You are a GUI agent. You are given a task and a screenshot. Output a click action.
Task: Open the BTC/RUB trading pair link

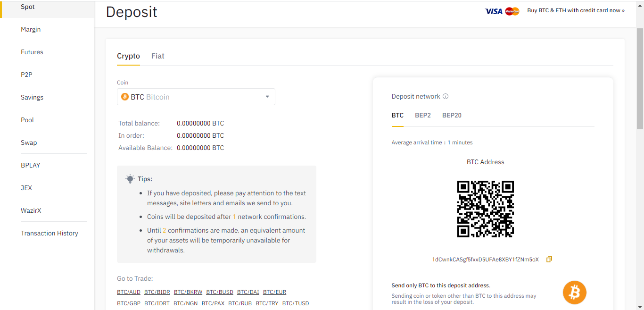click(x=240, y=303)
